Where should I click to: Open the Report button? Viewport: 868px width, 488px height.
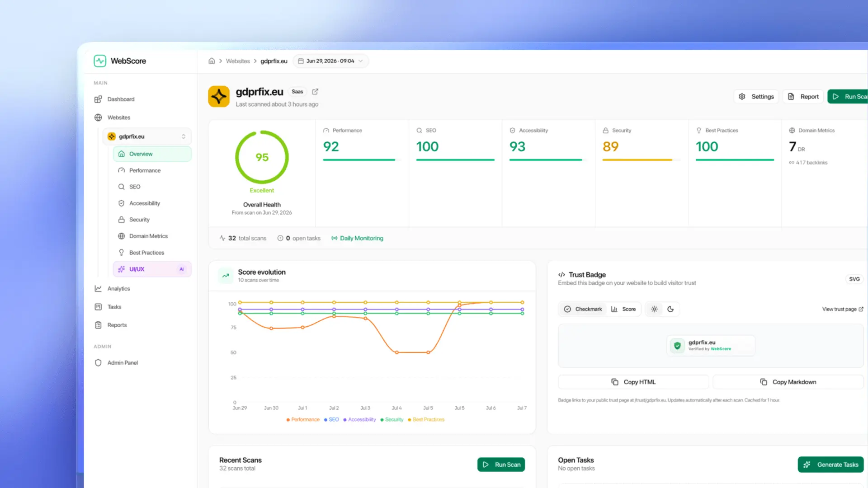[x=803, y=97]
